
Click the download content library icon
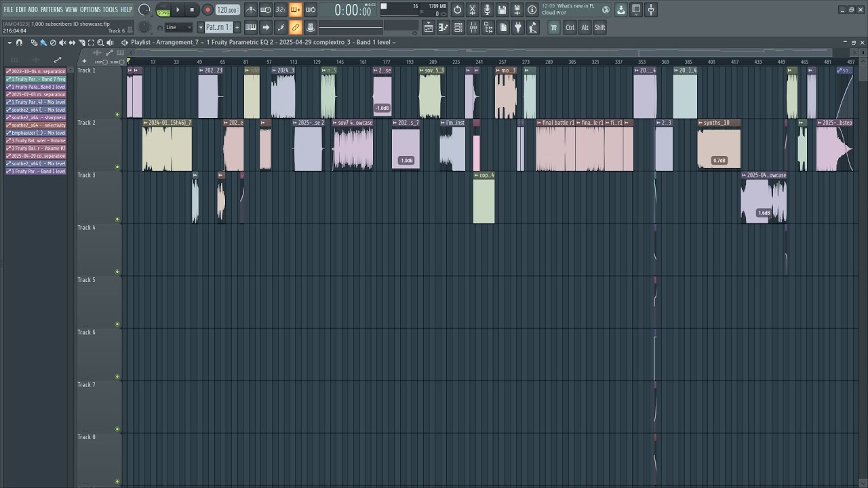[621, 9]
